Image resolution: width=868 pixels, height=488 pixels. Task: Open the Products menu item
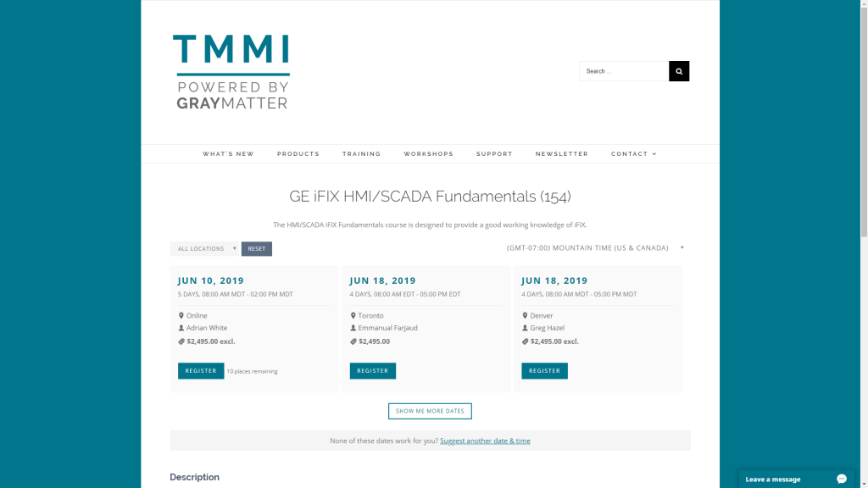tap(298, 154)
